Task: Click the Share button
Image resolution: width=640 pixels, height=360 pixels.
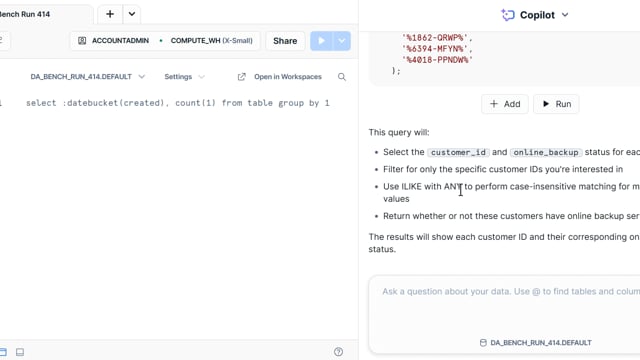Action: click(285, 41)
